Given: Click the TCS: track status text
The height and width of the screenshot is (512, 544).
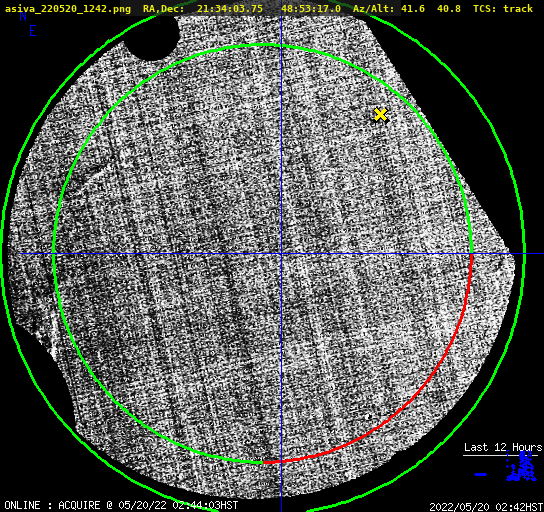Looking at the screenshot, I should (503, 9).
